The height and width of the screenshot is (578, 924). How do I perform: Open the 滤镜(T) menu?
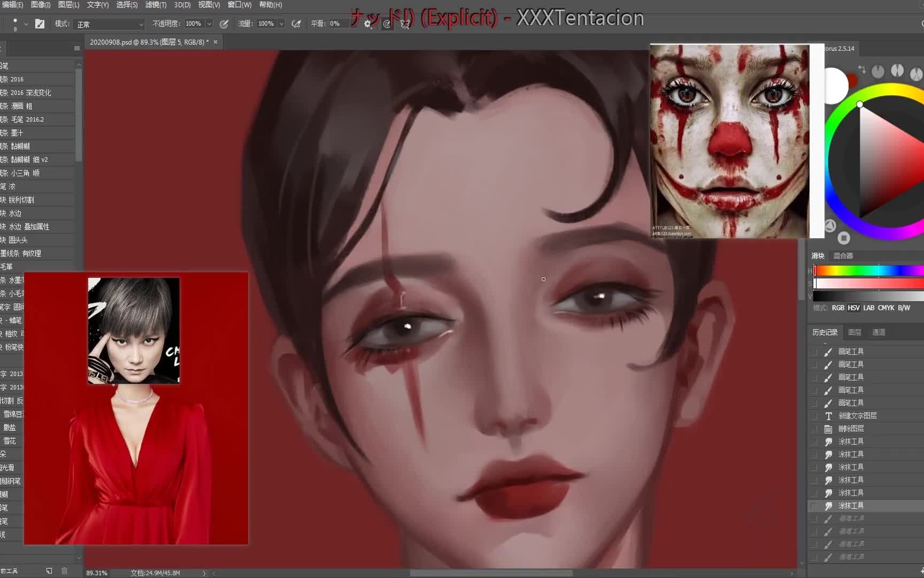(x=156, y=5)
